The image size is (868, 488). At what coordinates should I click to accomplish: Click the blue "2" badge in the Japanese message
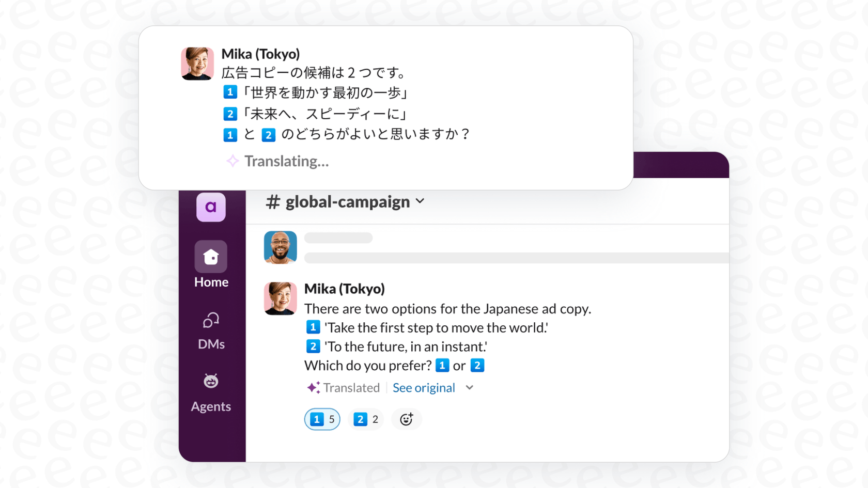pos(229,114)
